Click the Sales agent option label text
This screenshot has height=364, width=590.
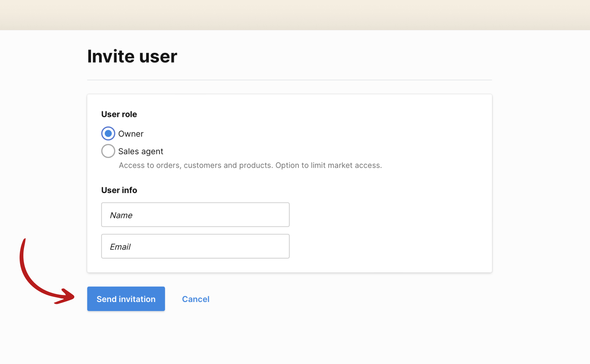click(x=140, y=151)
